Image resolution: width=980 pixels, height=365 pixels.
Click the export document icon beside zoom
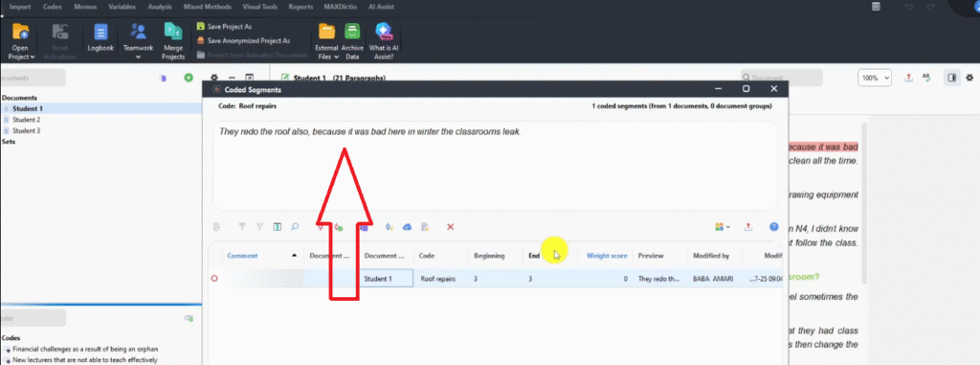(909, 78)
